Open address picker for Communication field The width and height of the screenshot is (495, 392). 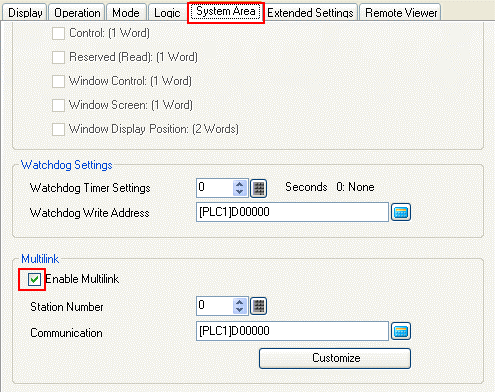coord(401,331)
